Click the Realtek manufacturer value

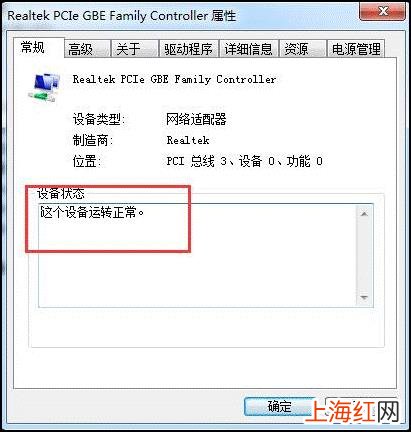pyautogui.click(x=188, y=140)
